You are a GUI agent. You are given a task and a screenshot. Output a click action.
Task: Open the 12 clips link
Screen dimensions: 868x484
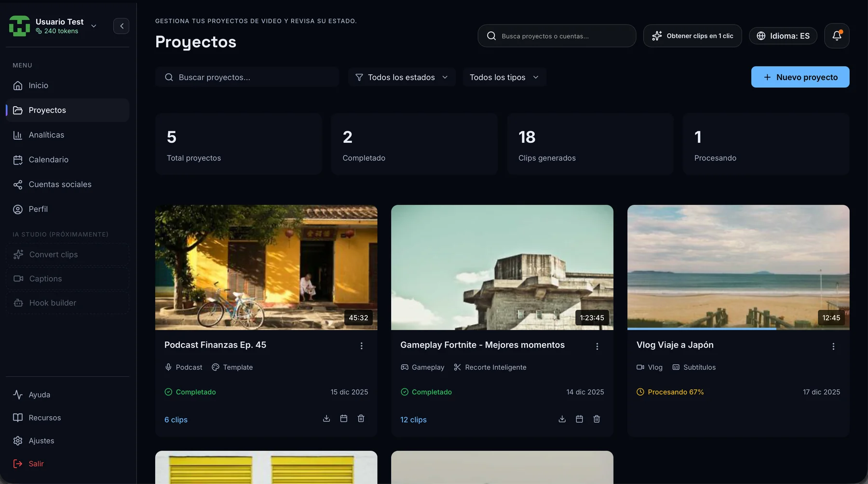(413, 420)
